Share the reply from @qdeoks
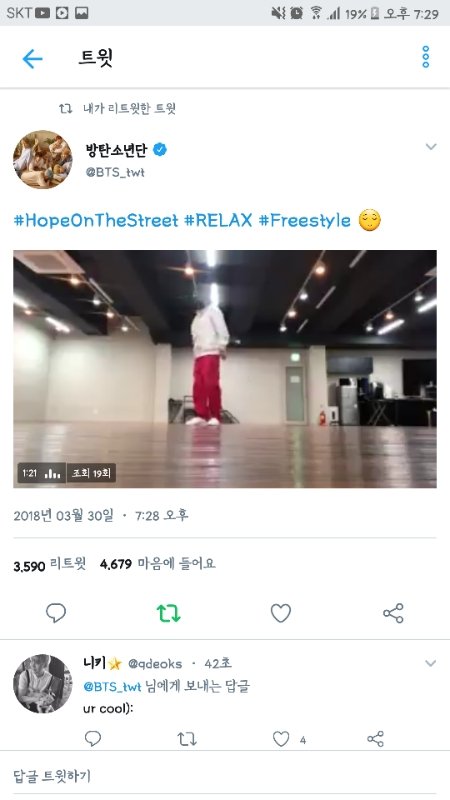Screen dimensions: 450x800 (x=376, y=739)
